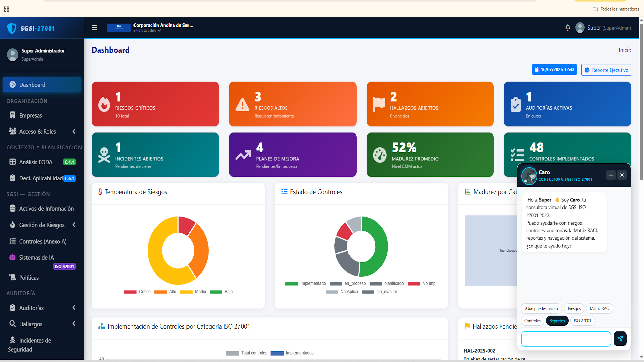Click the chart icon beside Madurez por Cat
This screenshot has width=644, height=362.
(x=468, y=192)
